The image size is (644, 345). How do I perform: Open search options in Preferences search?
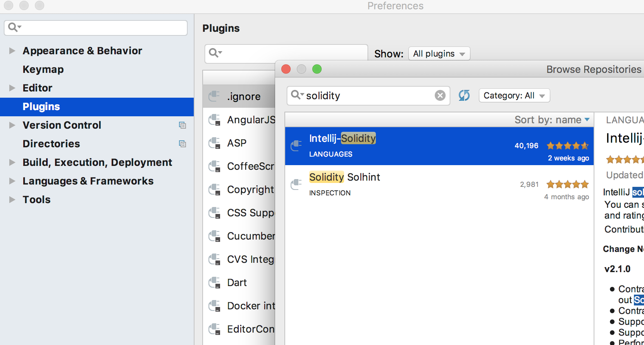coord(15,28)
